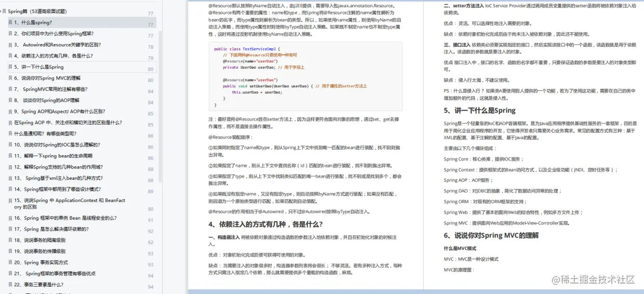Open bookmark 22、事务三要素是什么?
644x294 pixels.
coord(39,285)
